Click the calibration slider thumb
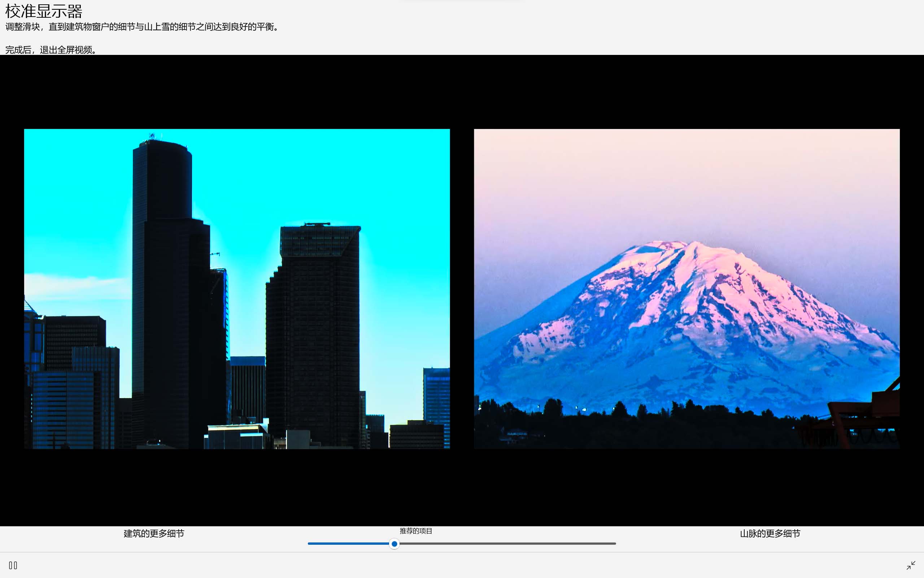This screenshot has width=924, height=578. 395,544
